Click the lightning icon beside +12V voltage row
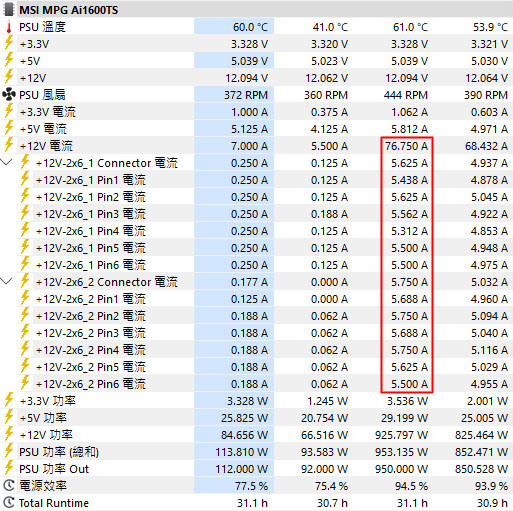Screen dimensions: 513x511 (9, 77)
